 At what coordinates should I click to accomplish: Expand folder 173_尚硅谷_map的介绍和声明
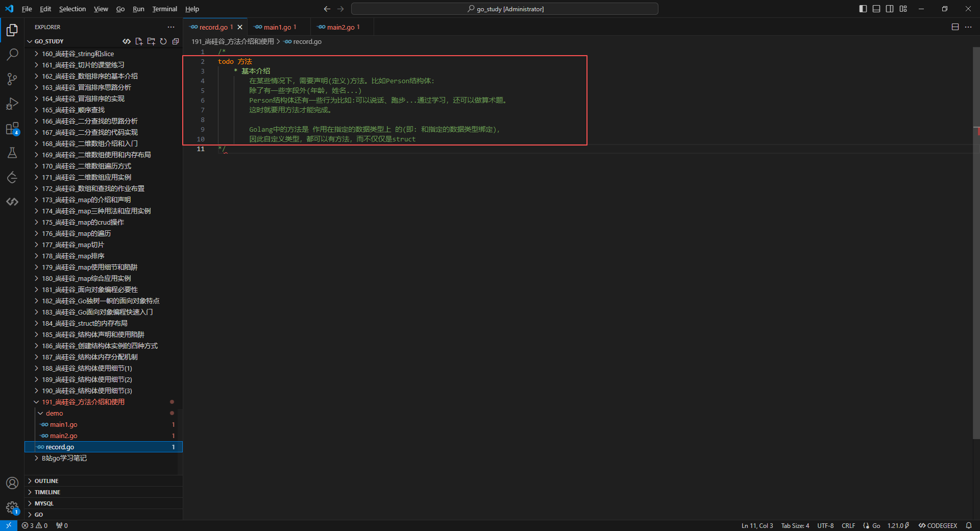(104, 200)
